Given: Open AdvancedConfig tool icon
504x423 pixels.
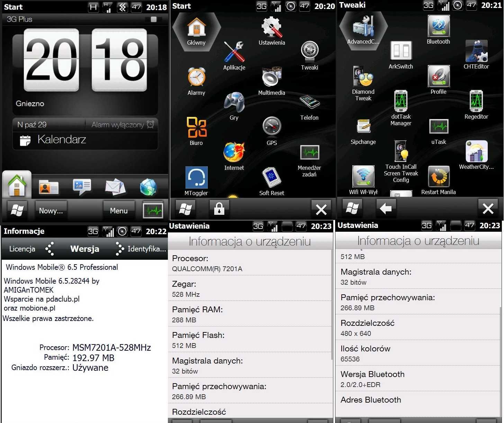Looking at the screenshot, I should coord(363,26).
